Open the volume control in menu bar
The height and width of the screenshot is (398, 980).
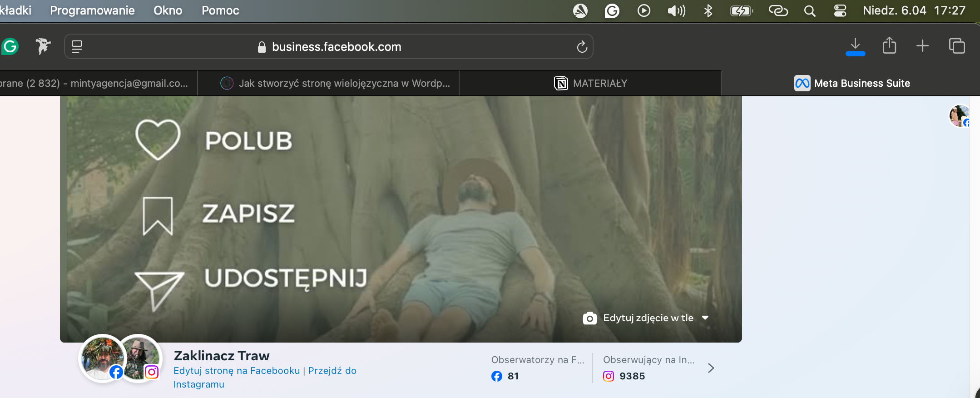(x=676, y=10)
